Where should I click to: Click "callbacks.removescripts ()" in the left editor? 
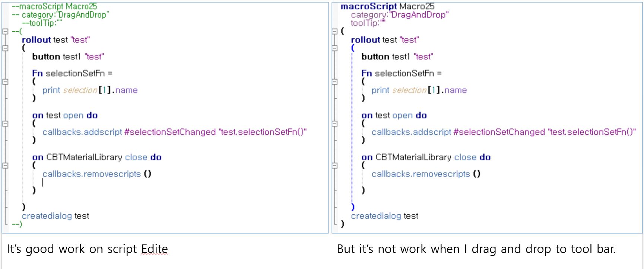(97, 174)
